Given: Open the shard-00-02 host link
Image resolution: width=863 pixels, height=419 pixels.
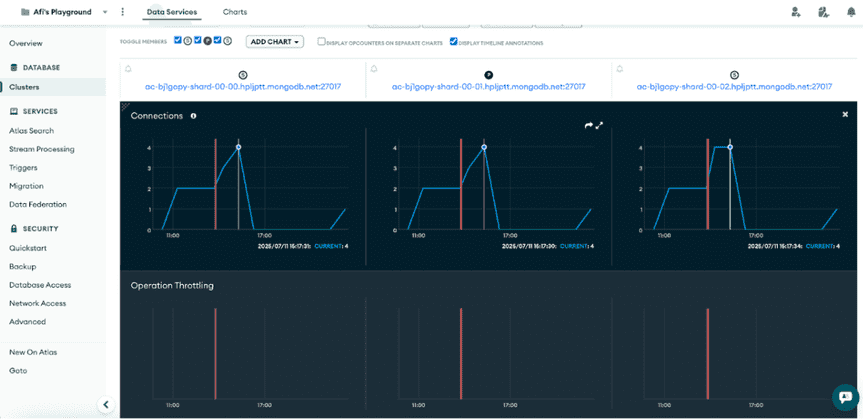Looking at the screenshot, I should (x=734, y=86).
